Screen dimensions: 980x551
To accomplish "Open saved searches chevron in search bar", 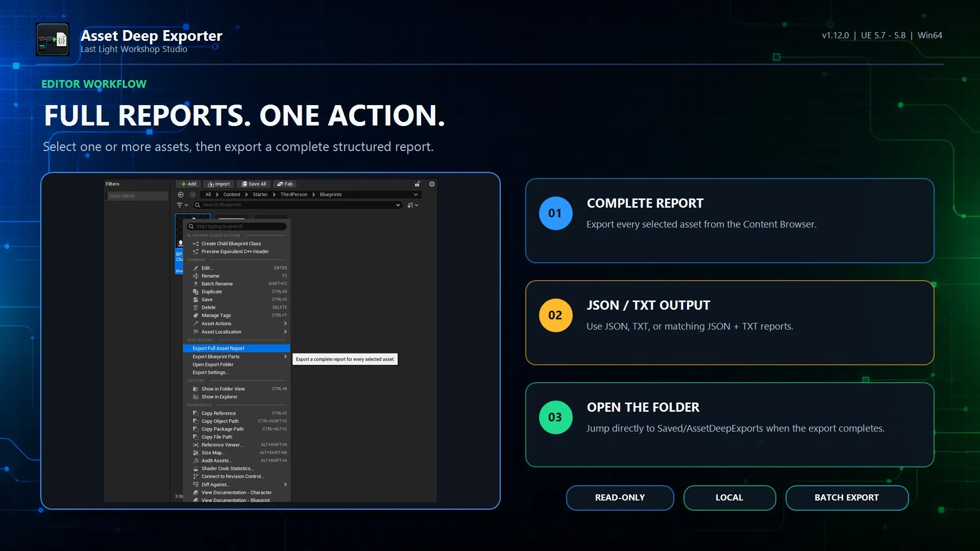I will click(398, 205).
